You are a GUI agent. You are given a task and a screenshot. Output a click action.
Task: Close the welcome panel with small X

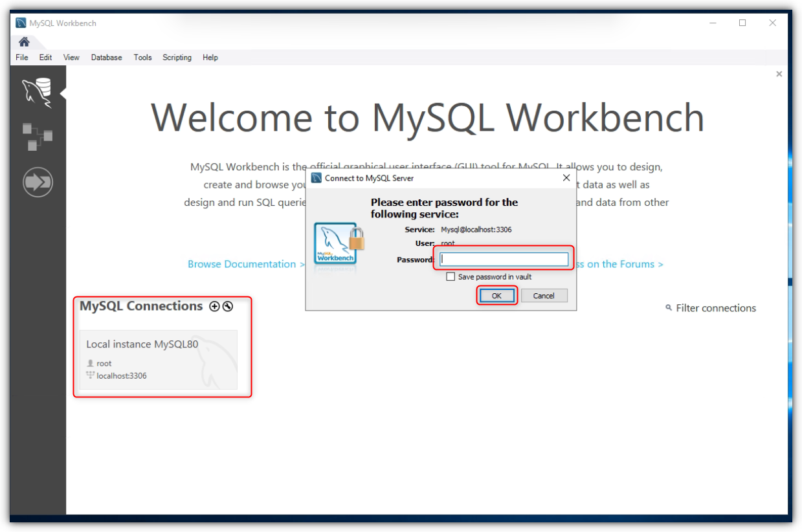[779, 74]
